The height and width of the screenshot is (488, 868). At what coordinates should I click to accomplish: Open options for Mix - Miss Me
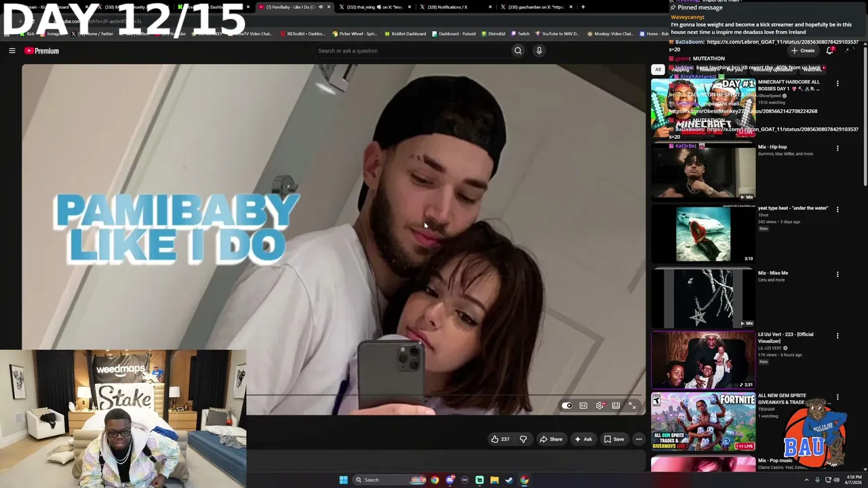pyautogui.click(x=837, y=274)
